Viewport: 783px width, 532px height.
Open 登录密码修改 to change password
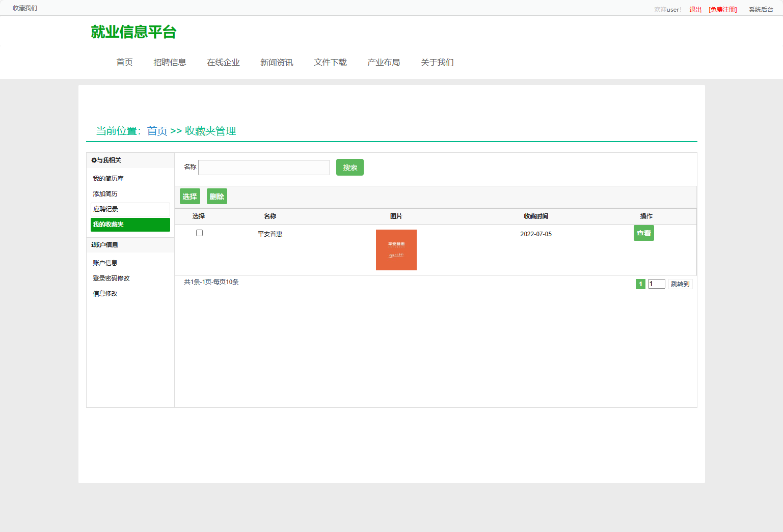(111, 278)
